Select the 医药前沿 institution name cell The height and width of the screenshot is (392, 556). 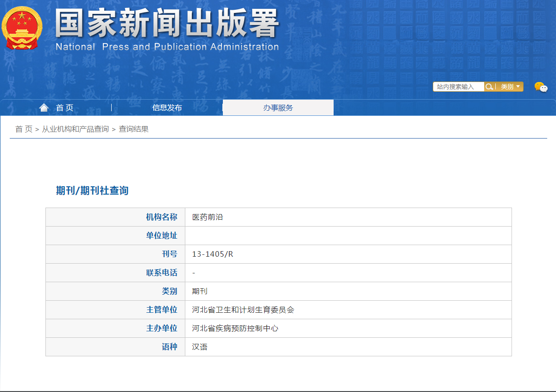[208, 217]
